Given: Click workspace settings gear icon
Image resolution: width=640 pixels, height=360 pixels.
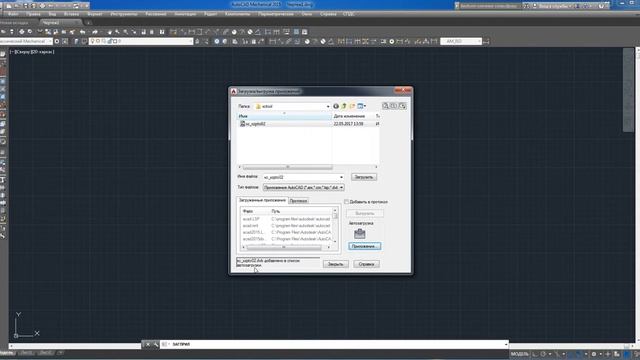Looking at the screenshot, I should point(57,41).
